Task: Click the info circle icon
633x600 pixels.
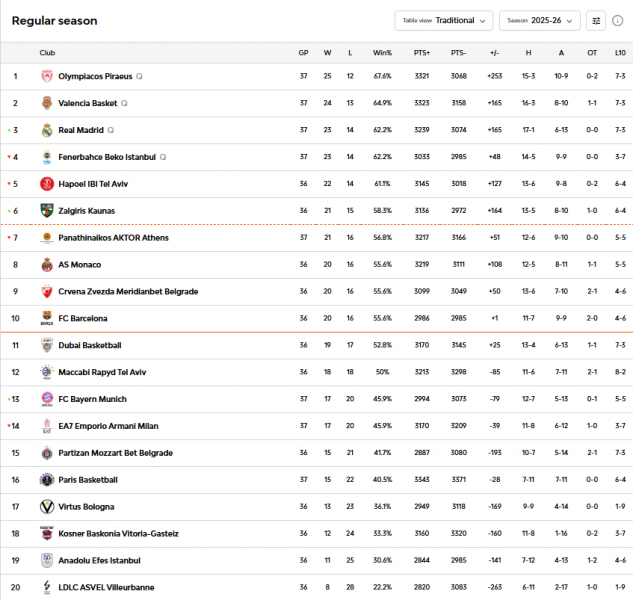Action: click(618, 20)
